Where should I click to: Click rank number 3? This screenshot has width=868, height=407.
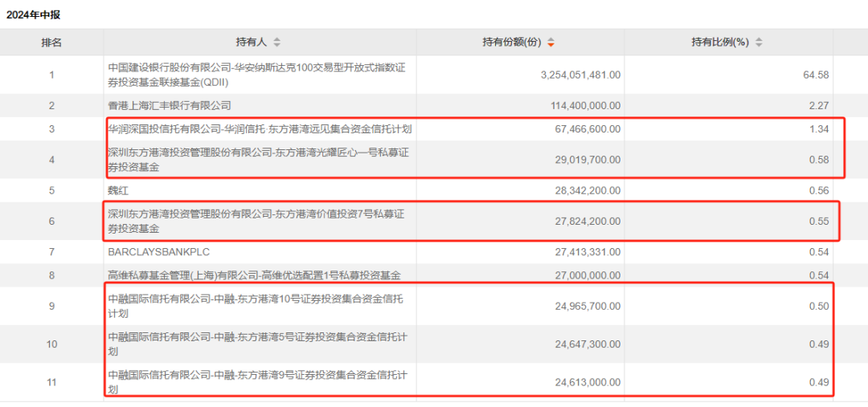51,129
